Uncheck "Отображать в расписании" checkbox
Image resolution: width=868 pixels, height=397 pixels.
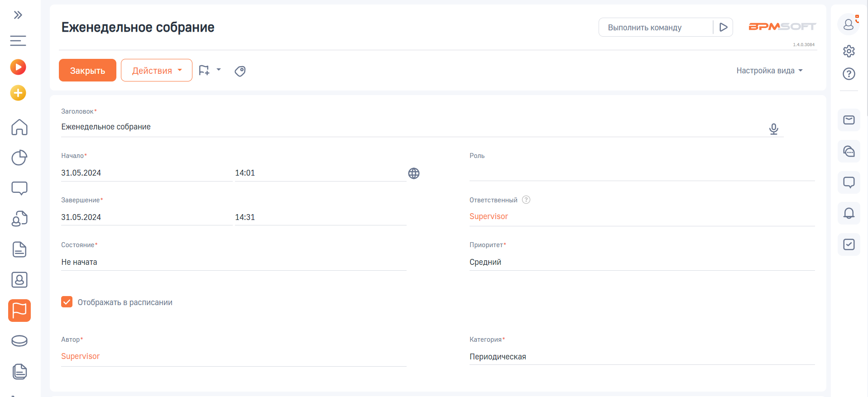[67, 302]
